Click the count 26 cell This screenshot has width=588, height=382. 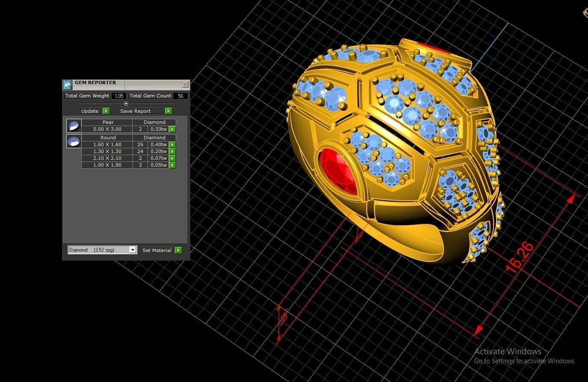coord(140,144)
